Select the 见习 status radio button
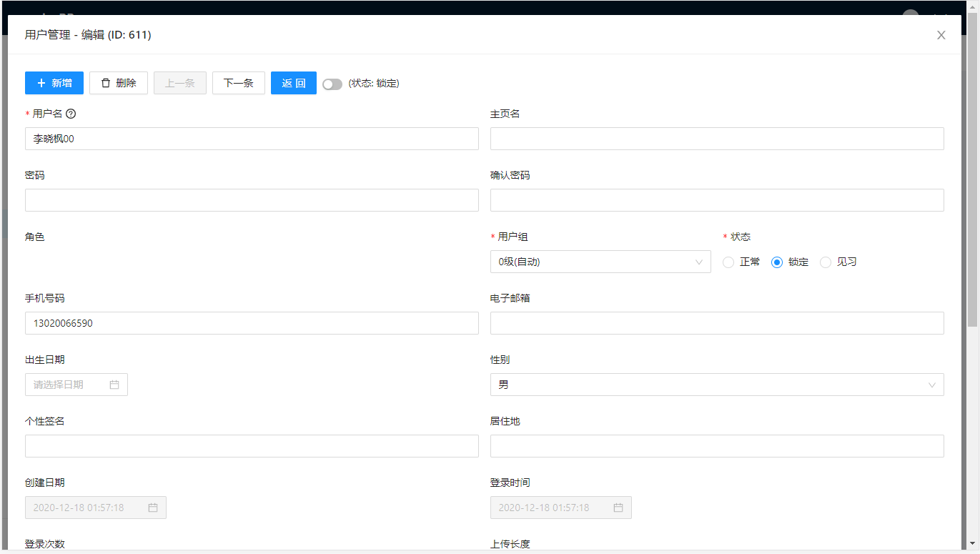The image size is (980, 554). pyautogui.click(x=826, y=262)
